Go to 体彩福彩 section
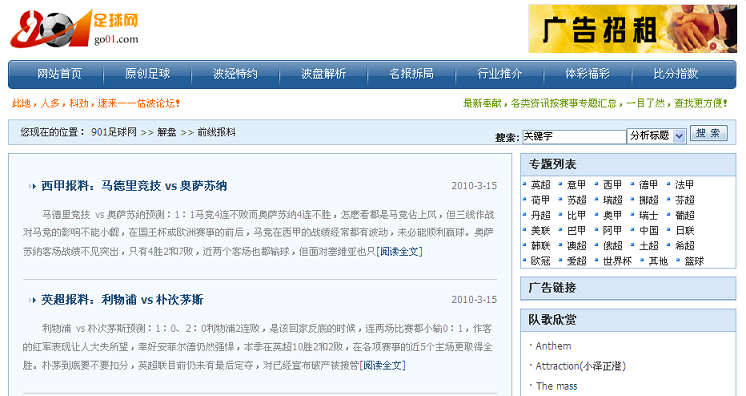This screenshot has width=746, height=396. pos(588,74)
